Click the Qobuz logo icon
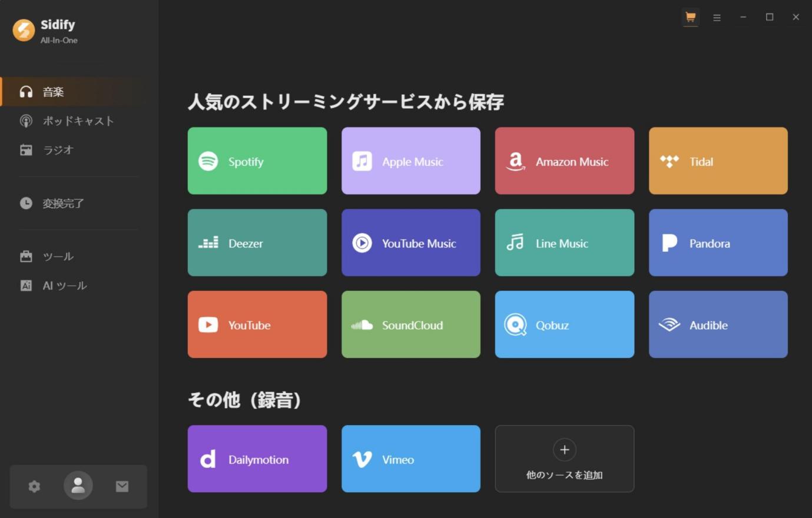The image size is (812, 518). (516, 325)
